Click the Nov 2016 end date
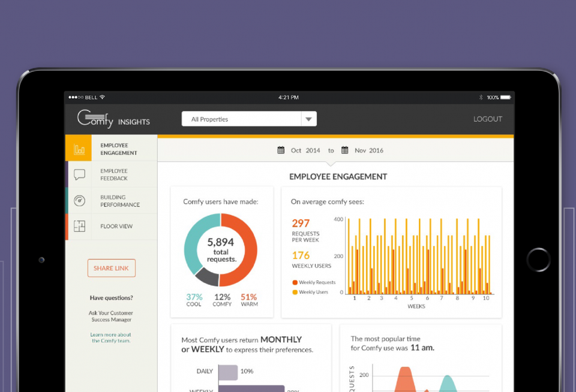Screen dimensions: 576x392 coord(369,150)
